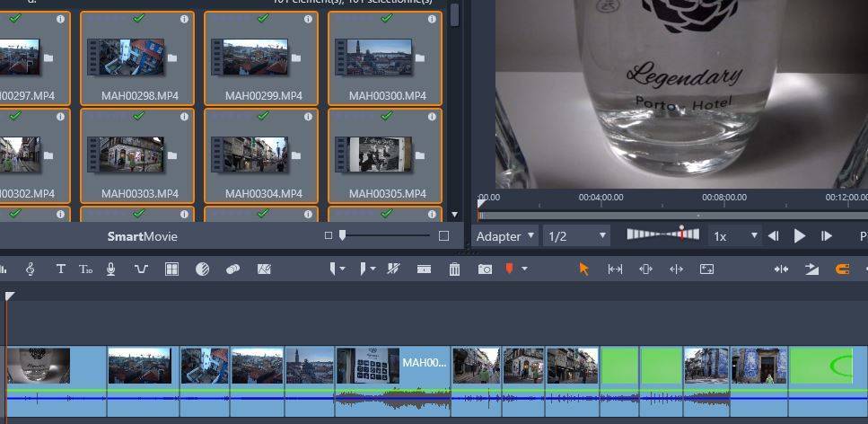Open the 3D title editor
The height and width of the screenshot is (424, 868).
click(86, 269)
